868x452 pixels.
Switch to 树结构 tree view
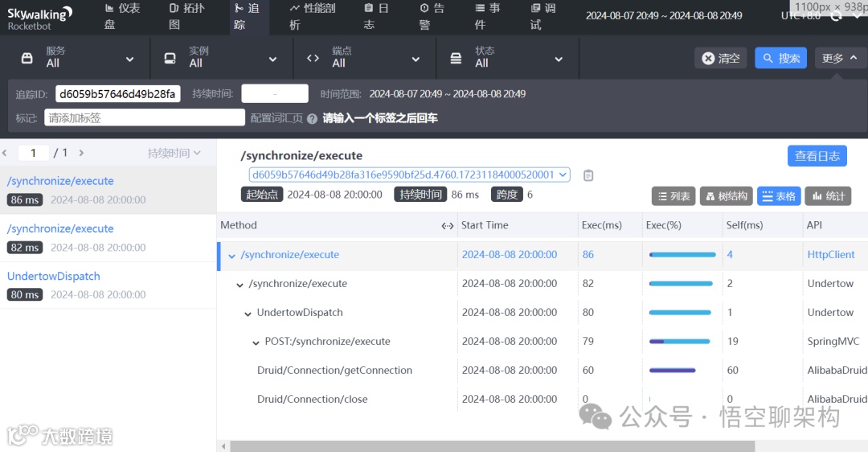727,196
